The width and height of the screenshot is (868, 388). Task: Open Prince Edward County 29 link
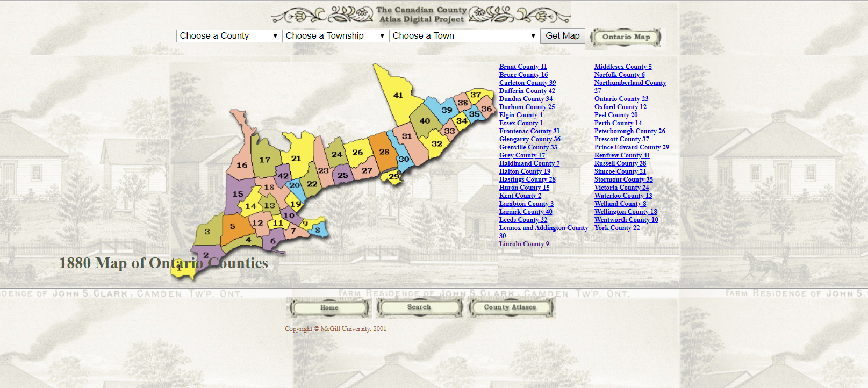coord(632,147)
